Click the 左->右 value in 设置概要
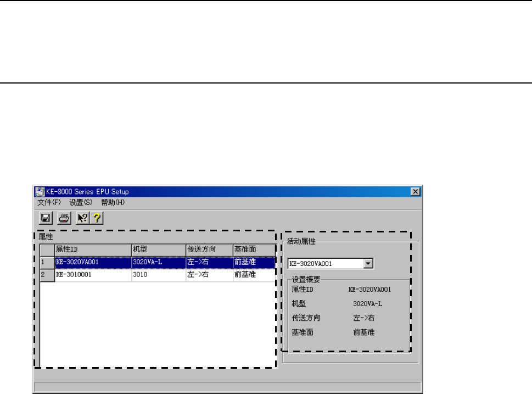The image size is (532, 394). (363, 318)
